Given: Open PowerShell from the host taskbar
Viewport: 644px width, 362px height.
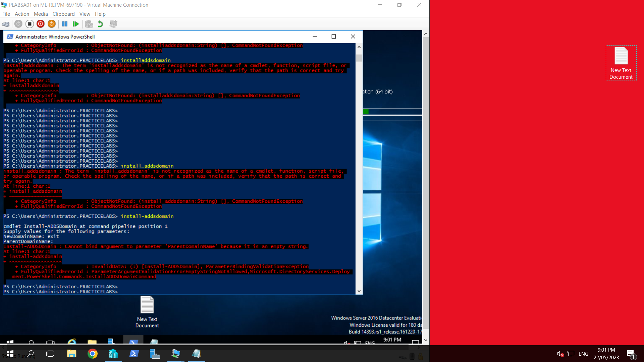Looking at the screenshot, I should coord(134,354).
